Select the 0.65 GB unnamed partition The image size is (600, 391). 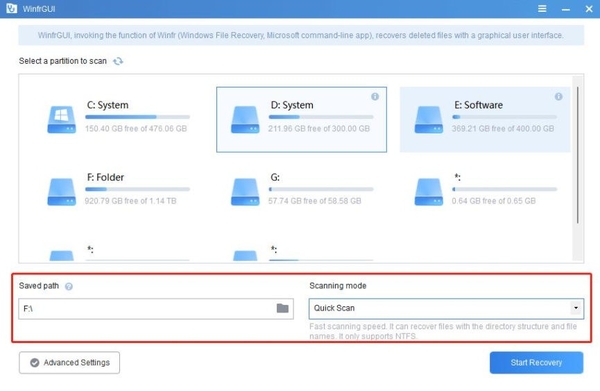coord(485,191)
